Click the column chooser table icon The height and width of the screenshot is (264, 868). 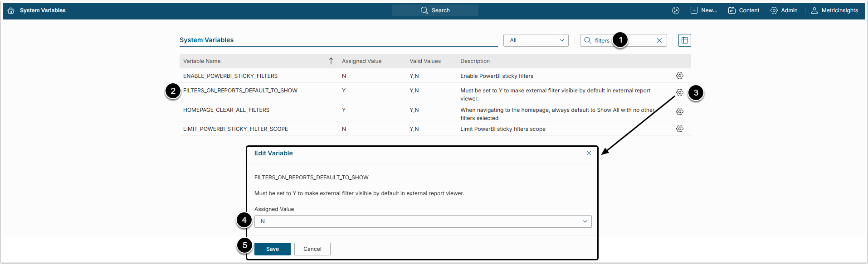(684, 40)
